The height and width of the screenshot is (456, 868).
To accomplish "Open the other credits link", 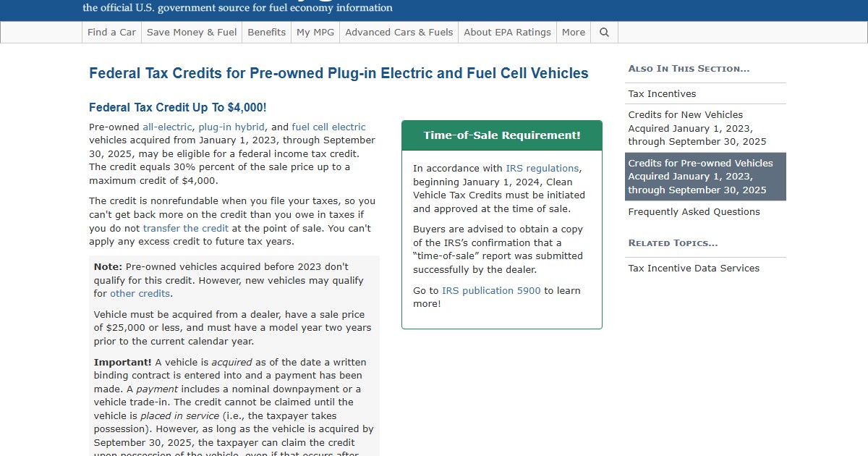I will tap(140, 294).
